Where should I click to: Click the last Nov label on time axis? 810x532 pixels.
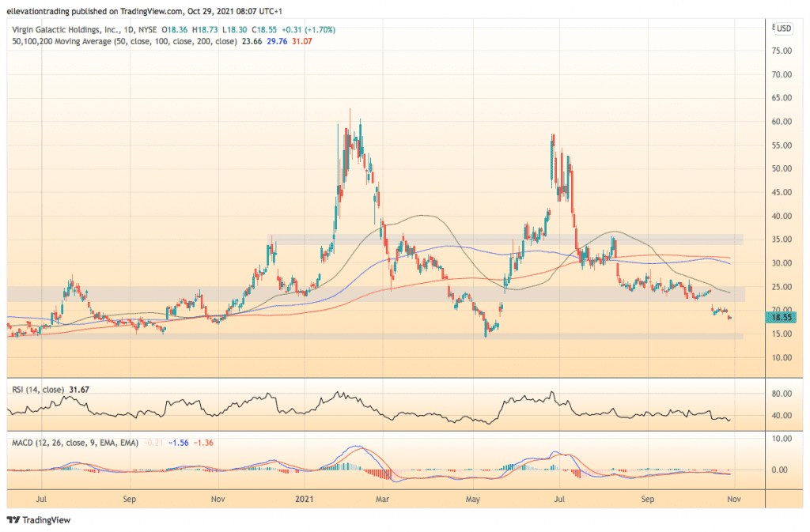click(734, 499)
